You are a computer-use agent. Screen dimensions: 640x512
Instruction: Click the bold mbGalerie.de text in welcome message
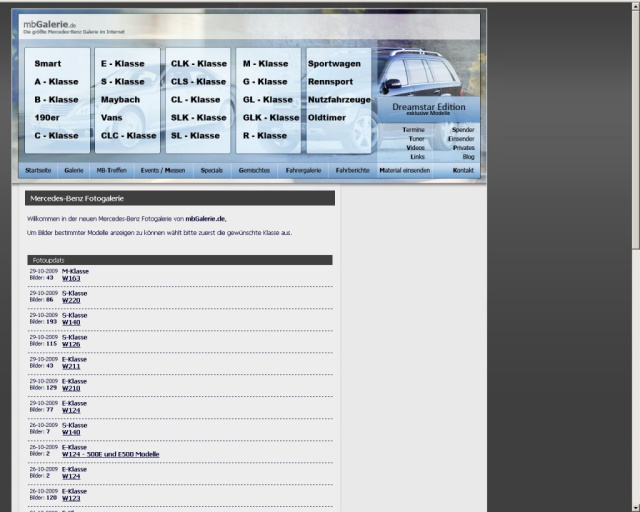[x=205, y=219]
